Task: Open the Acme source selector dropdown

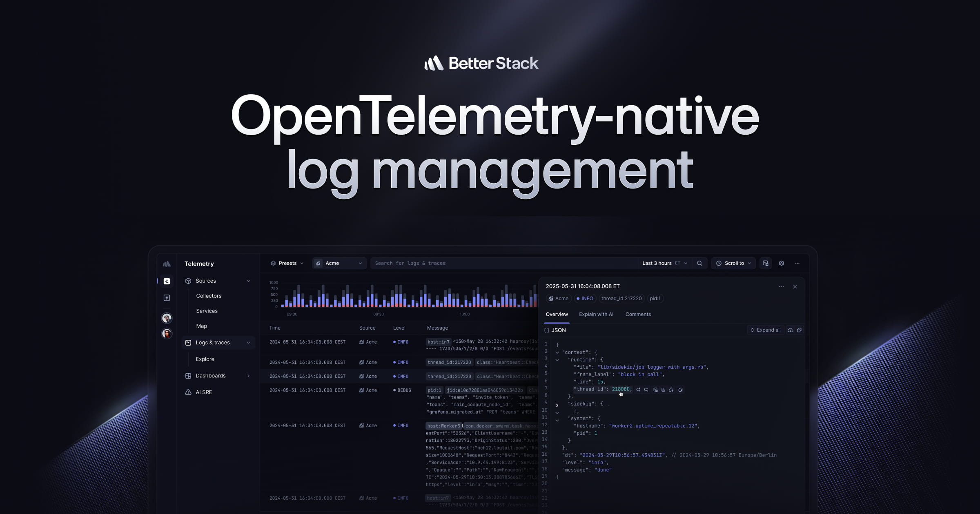Action: [x=339, y=263]
